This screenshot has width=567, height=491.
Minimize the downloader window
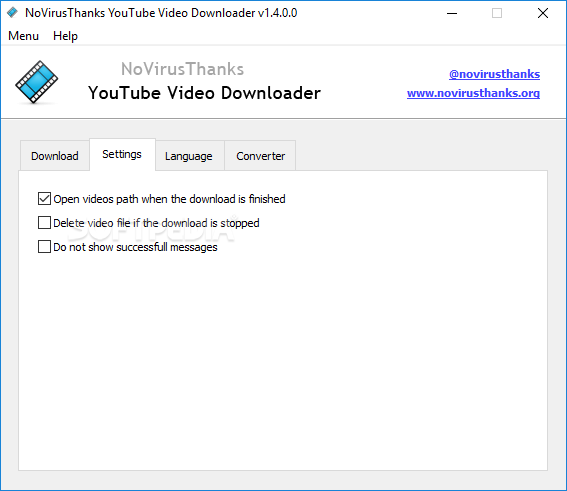[x=452, y=13]
